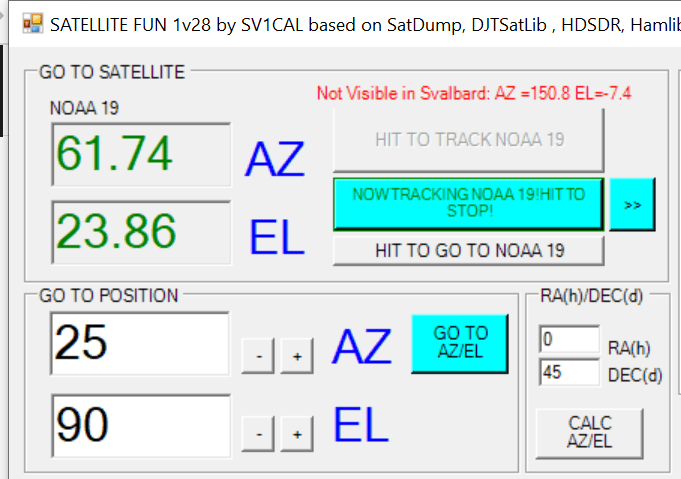This screenshot has height=479, width=681.
Task: Decrease azimuth with the AZ minus button
Action: [258, 356]
